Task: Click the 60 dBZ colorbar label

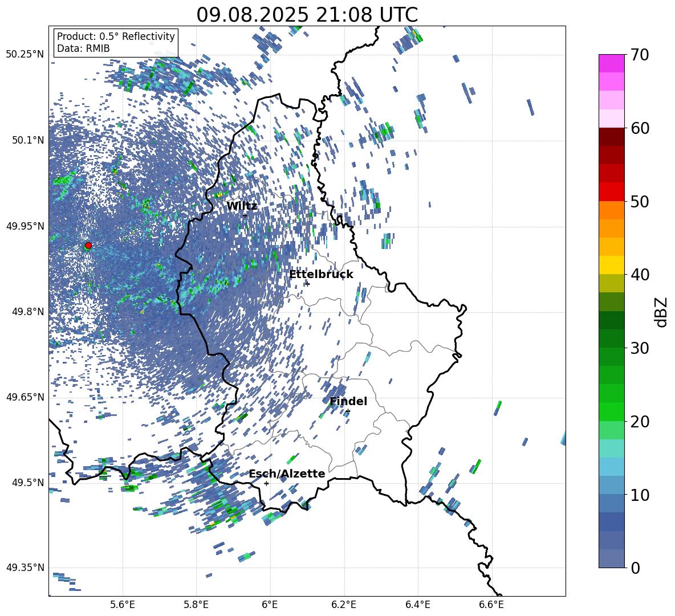Action: [x=640, y=128]
